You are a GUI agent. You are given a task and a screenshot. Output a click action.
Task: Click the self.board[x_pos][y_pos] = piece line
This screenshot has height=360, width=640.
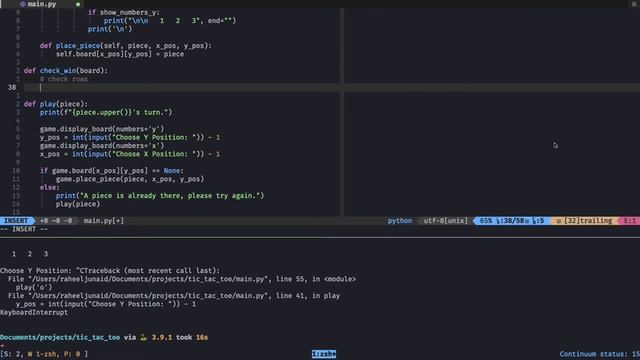120,54
